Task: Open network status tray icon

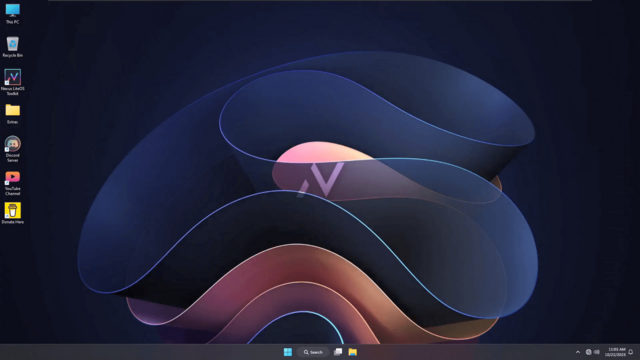Action: coord(588,352)
